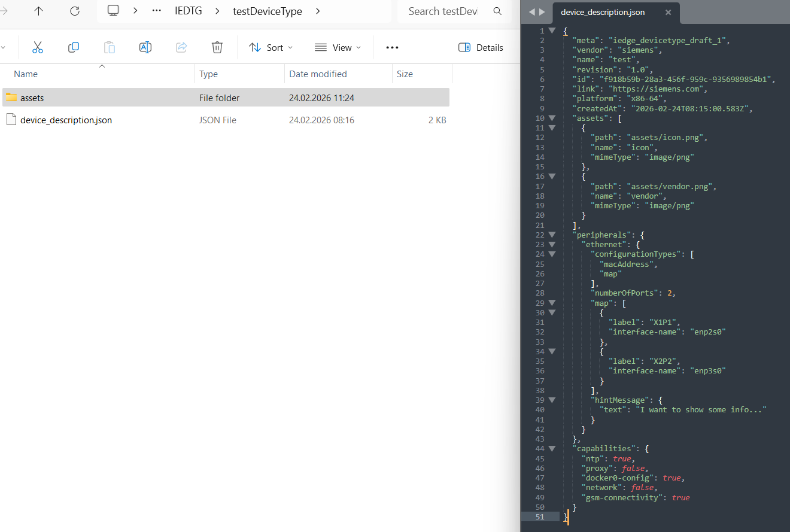Click the Share icon in Explorer toolbar
This screenshot has height=532, width=790.
pos(181,47)
